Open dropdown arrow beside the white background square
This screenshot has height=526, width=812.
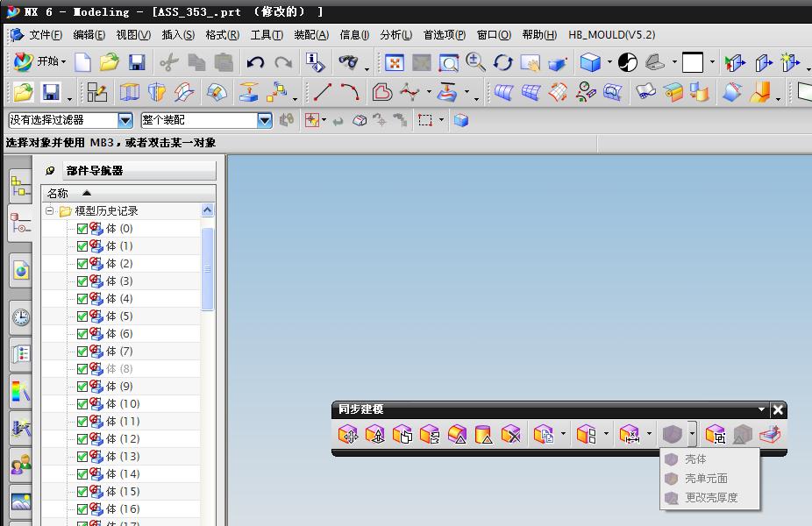[x=712, y=62]
